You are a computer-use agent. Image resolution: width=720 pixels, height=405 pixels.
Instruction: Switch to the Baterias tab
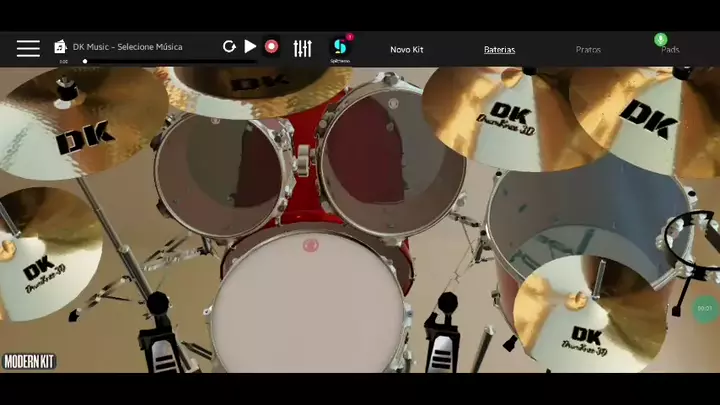click(x=499, y=49)
